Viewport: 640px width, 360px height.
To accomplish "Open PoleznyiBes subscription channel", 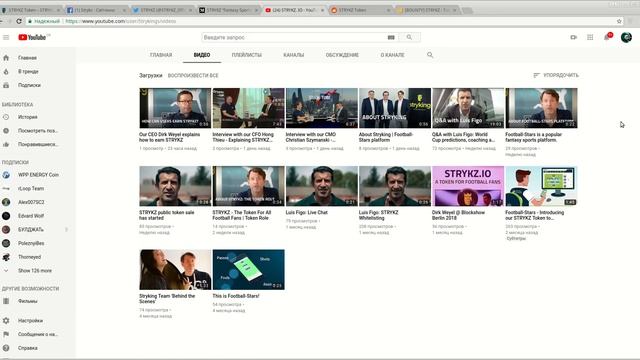I will coord(31,243).
